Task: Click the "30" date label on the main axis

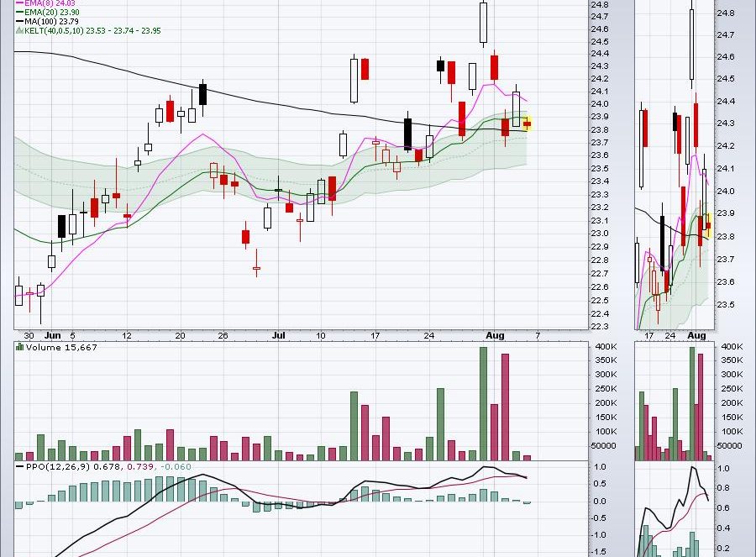Action: (x=29, y=336)
